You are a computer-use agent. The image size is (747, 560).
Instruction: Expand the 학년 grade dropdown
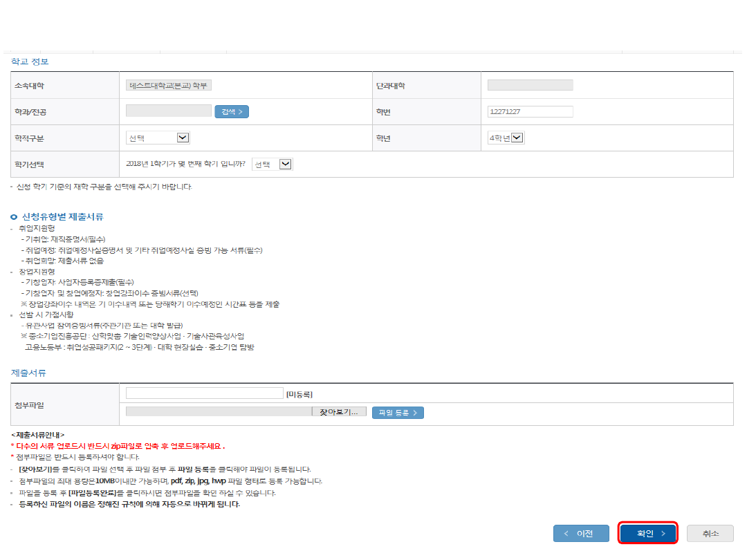coord(506,138)
